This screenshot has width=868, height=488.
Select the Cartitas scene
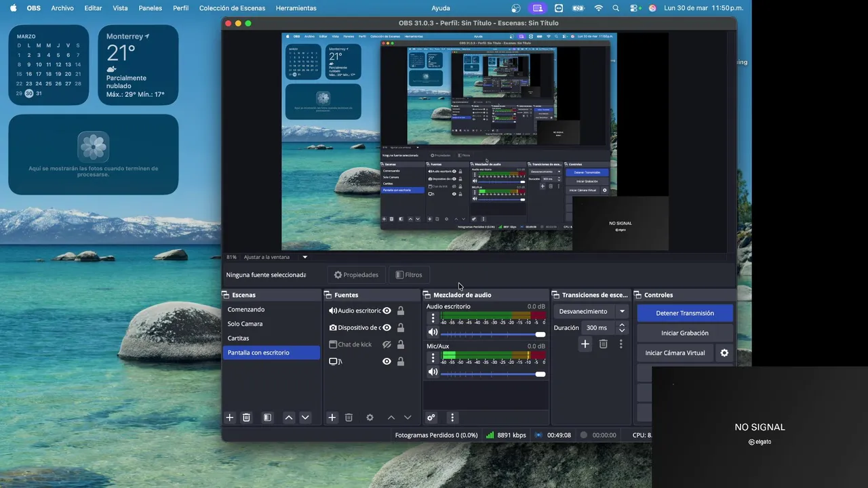point(271,338)
